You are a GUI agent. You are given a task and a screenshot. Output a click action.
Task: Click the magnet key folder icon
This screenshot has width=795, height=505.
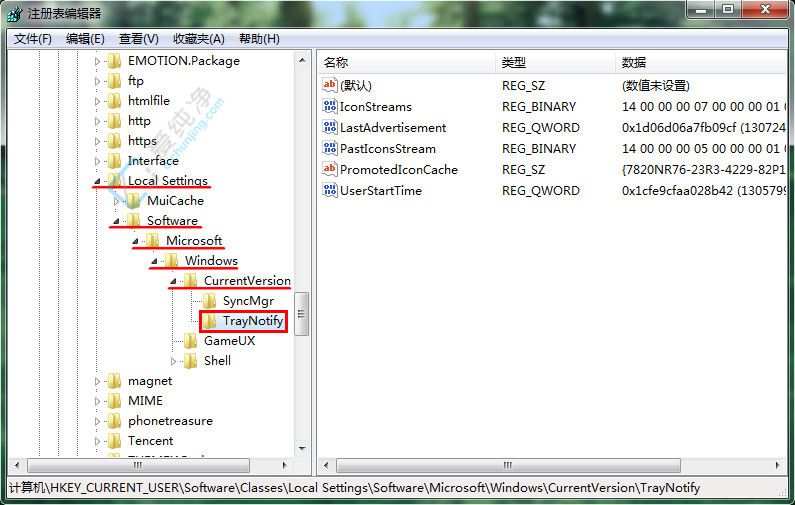115,381
